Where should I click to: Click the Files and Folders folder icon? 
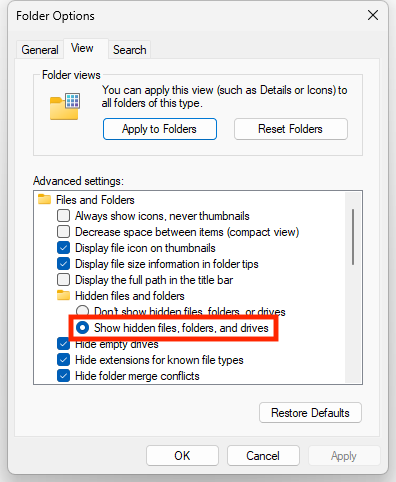(44, 199)
